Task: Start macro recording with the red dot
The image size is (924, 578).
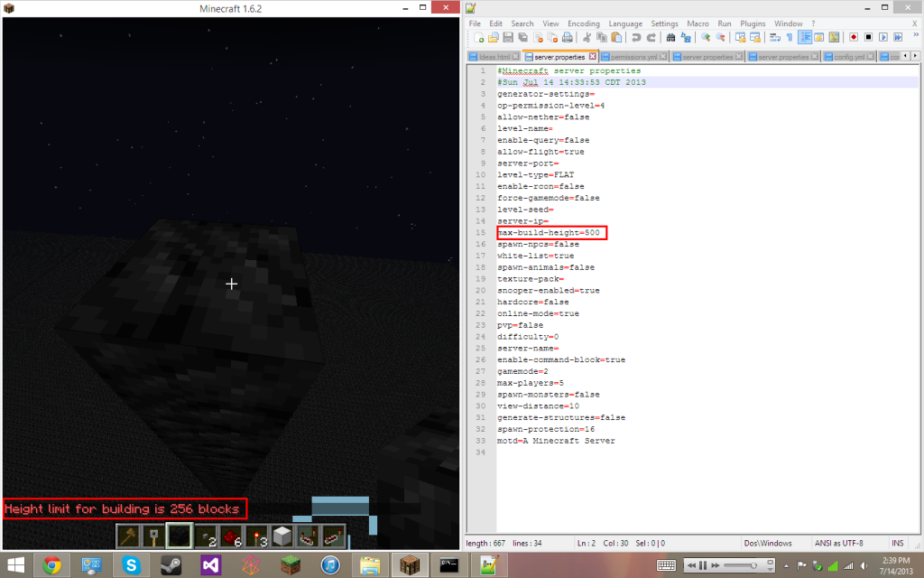Action: point(854,38)
